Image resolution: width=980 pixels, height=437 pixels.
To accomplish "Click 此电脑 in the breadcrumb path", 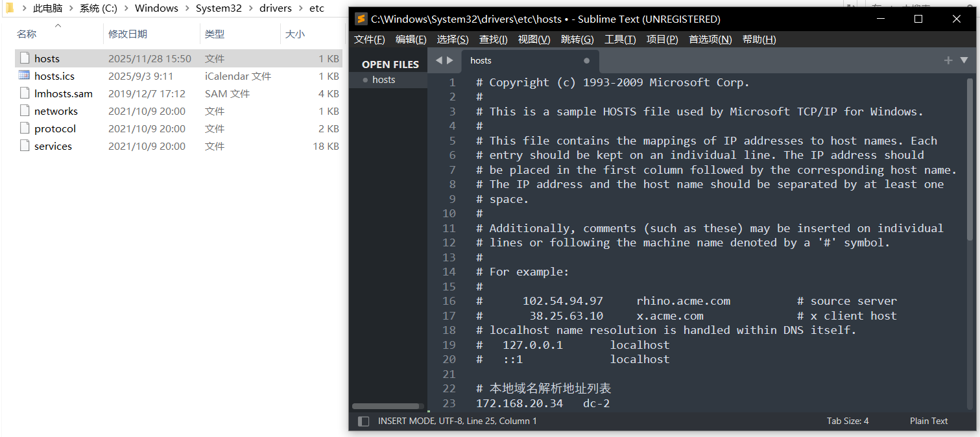I will (47, 8).
